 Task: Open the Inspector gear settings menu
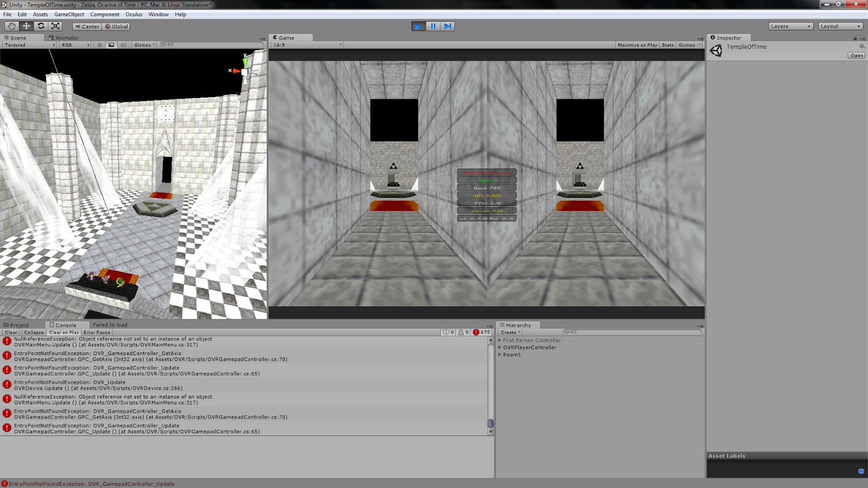coord(861,47)
